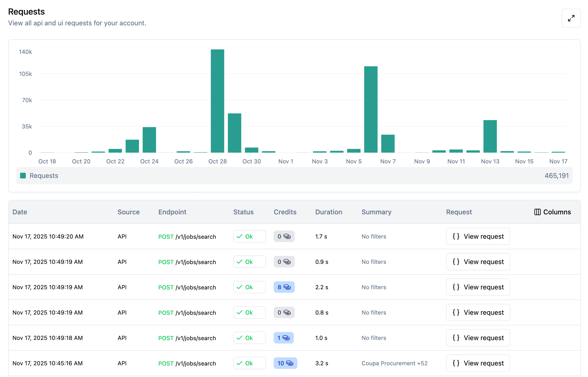Image resolution: width=588 pixels, height=377 pixels.
Task: Click the coins icon in 10 credits badge
Action: [289, 363]
